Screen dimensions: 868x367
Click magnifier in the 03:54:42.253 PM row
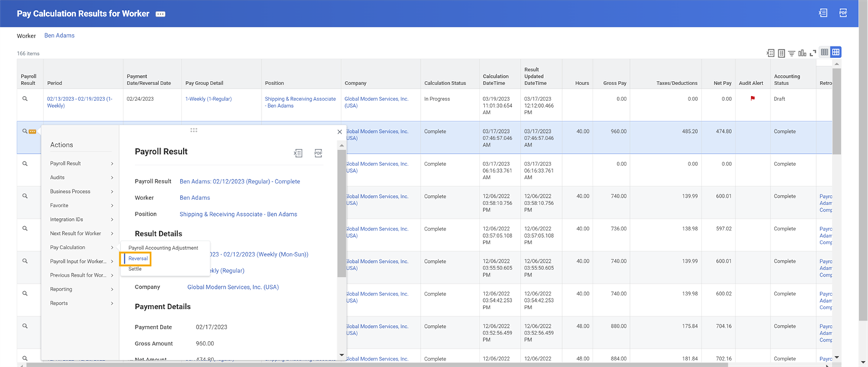click(x=25, y=294)
